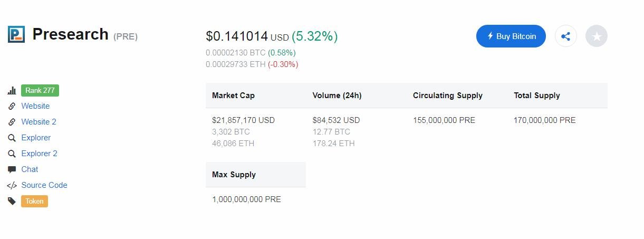Viewport: 644px width, 239px height.
Task: Click the speech bubble Chat icon
Action: (12, 169)
